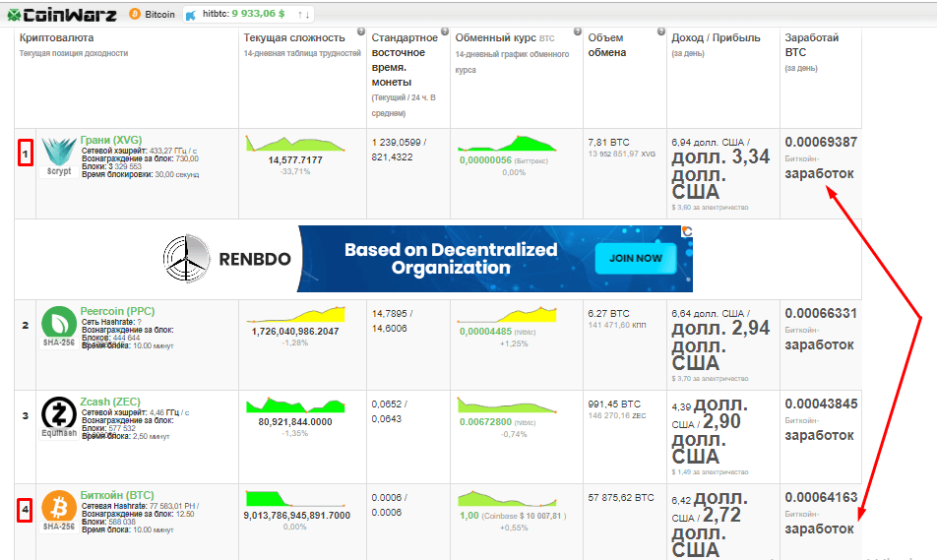Click the Scrypt algorithm label
Viewport: 937px width, 560px height.
(x=59, y=171)
